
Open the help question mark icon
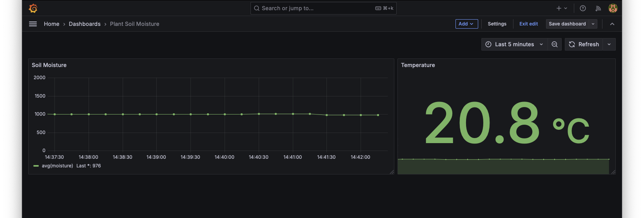583,8
